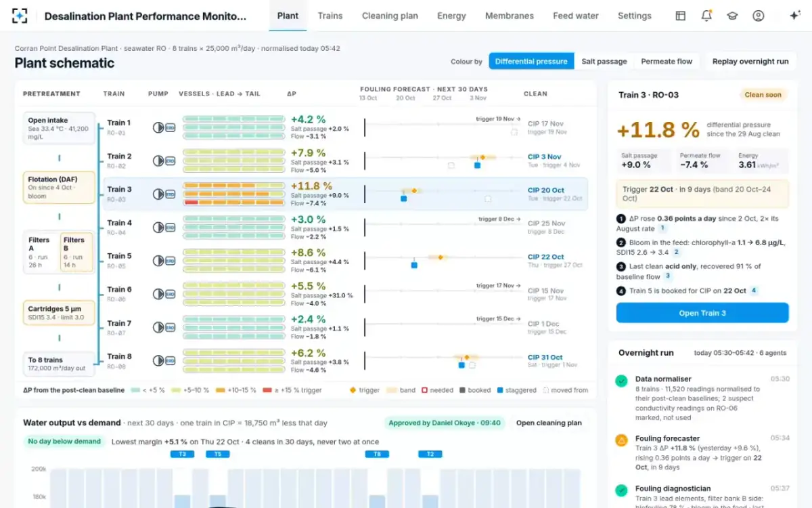
Task: Open the user account icon
Action: coord(759,16)
